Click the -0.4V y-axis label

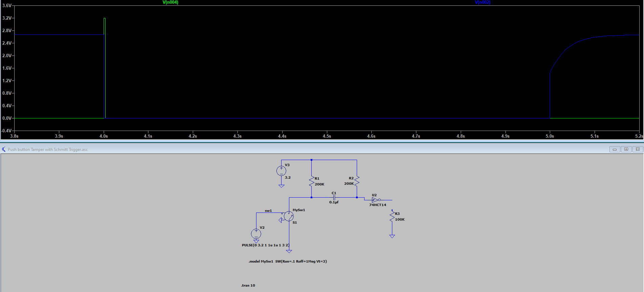pos(6,131)
